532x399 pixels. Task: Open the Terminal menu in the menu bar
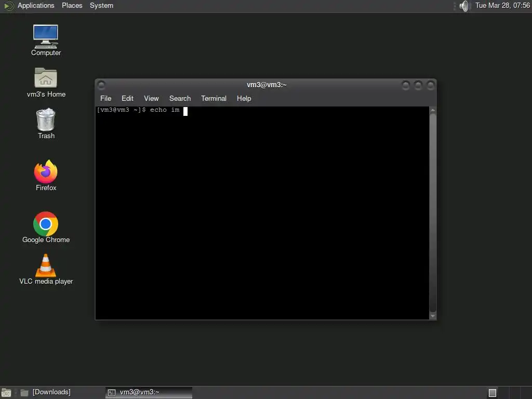214,98
